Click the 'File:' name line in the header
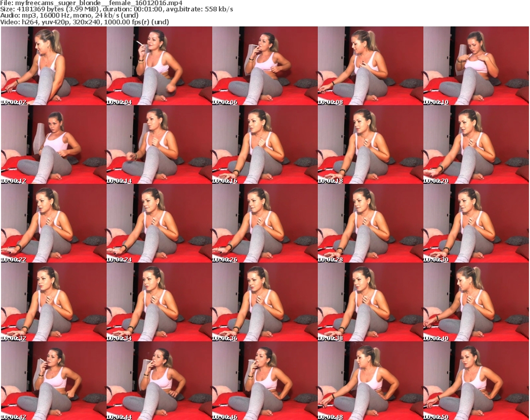The image size is (530, 420). [91, 3]
